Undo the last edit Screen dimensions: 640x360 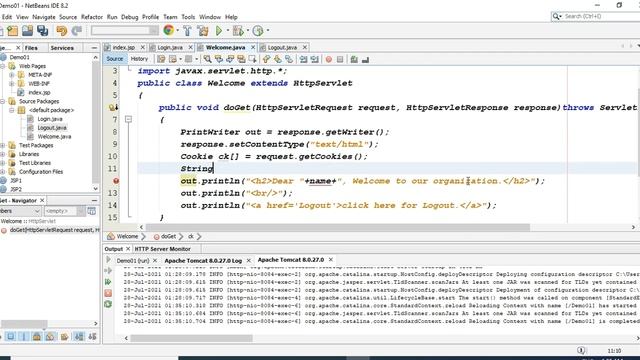[x=62, y=31]
